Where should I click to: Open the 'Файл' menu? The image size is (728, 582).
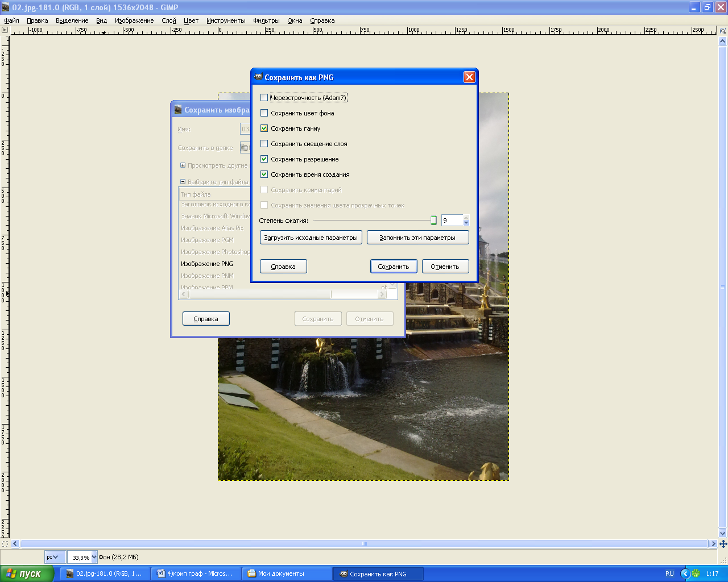(x=11, y=20)
